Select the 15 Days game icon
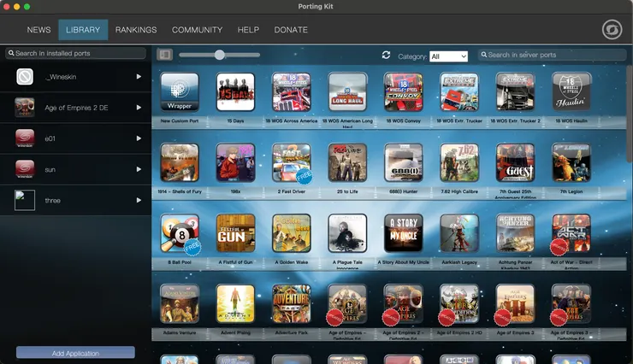Image resolution: width=633 pixels, height=364 pixels. click(235, 91)
